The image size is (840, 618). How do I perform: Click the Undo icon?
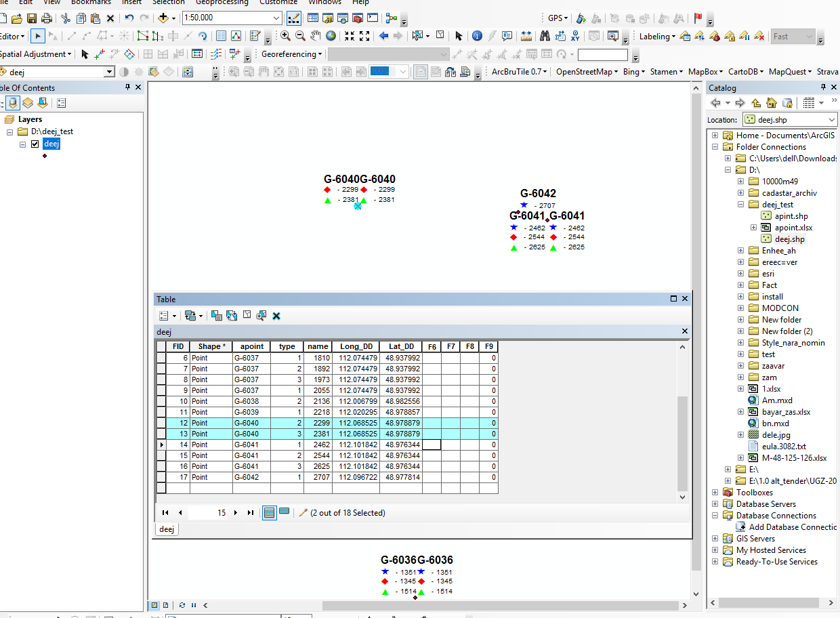(129, 18)
